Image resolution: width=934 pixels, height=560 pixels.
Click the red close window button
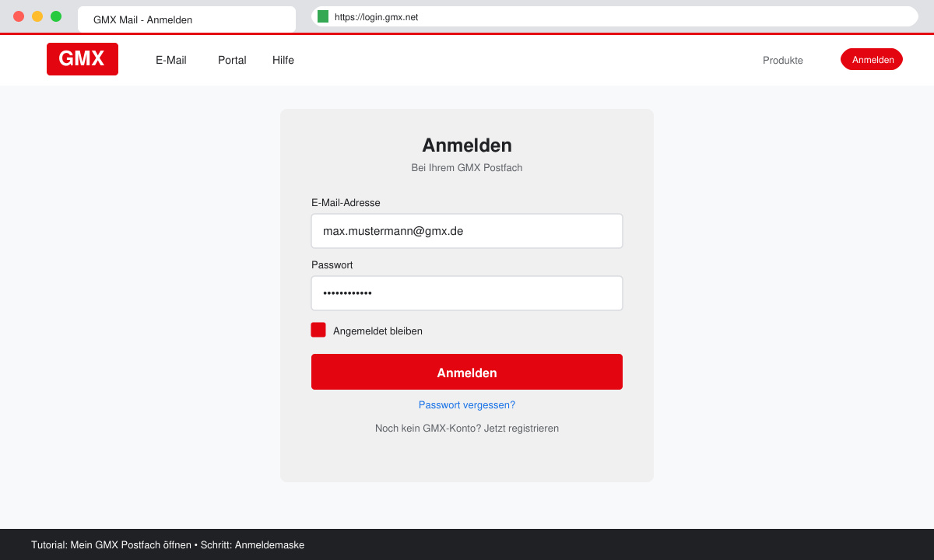click(x=19, y=16)
